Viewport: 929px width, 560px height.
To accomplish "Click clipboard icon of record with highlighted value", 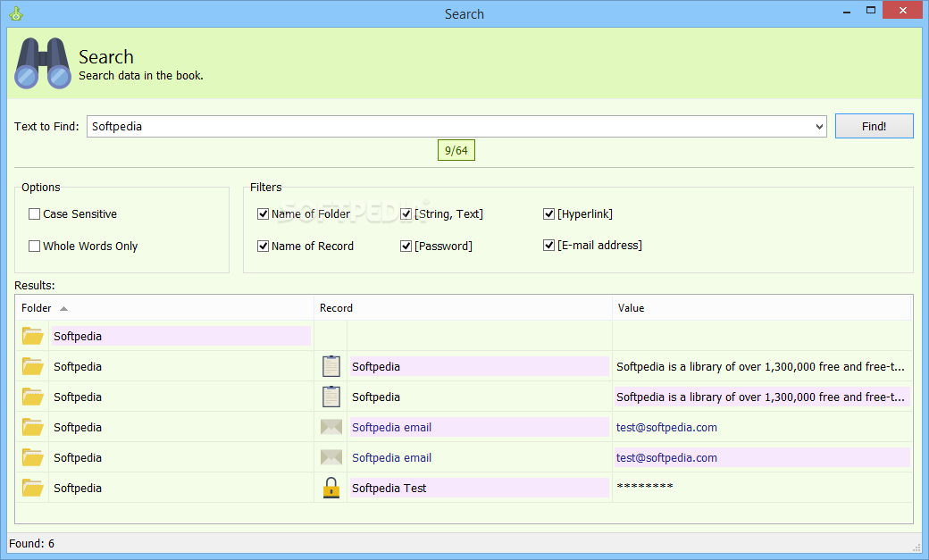I will coord(331,397).
